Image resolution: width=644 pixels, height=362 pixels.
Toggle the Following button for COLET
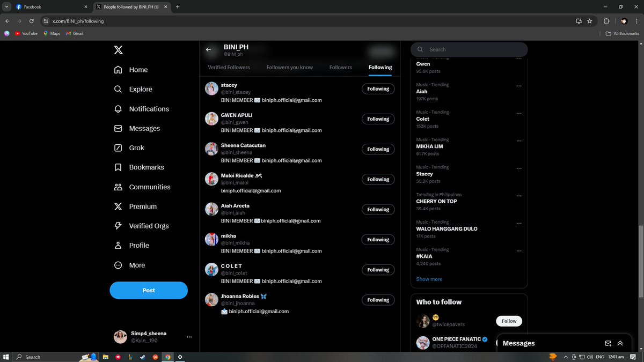[x=378, y=270]
